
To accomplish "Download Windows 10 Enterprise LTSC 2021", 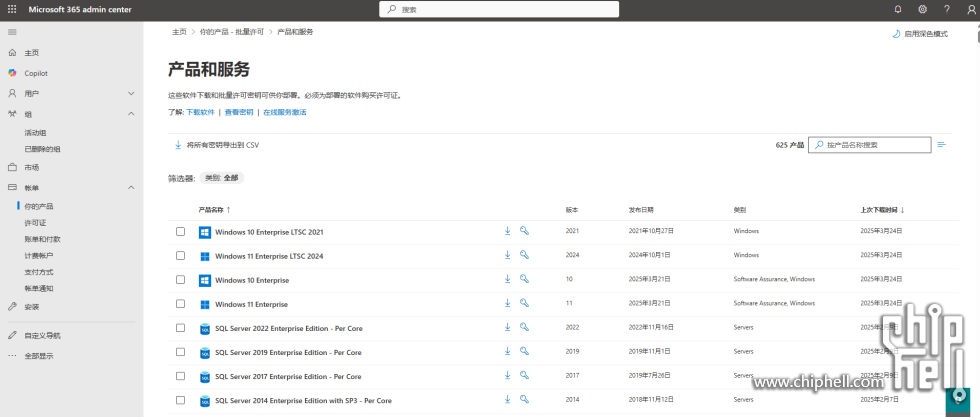I will (508, 231).
